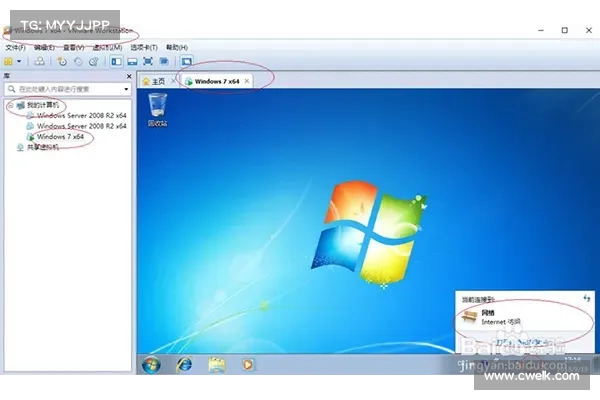Open Windows Explorer folder in guest taskbar
The image size is (600, 400).
tap(216, 365)
